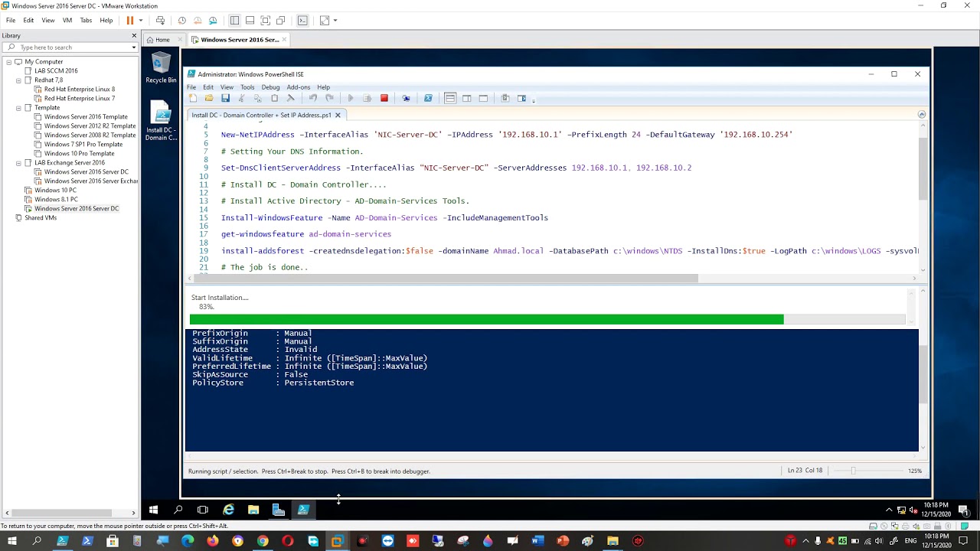Open the PowerShell ISE Tools menu
The image size is (980, 551).
247,87
